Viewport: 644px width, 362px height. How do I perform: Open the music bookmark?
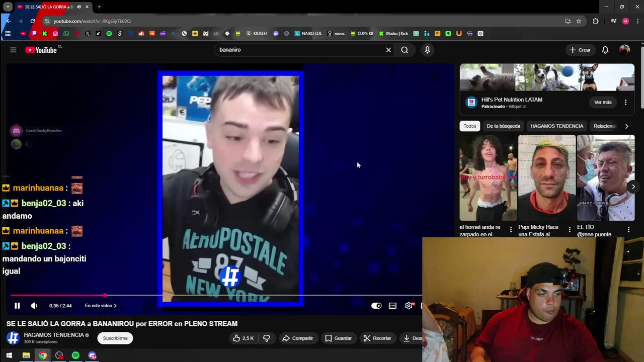click(336, 34)
